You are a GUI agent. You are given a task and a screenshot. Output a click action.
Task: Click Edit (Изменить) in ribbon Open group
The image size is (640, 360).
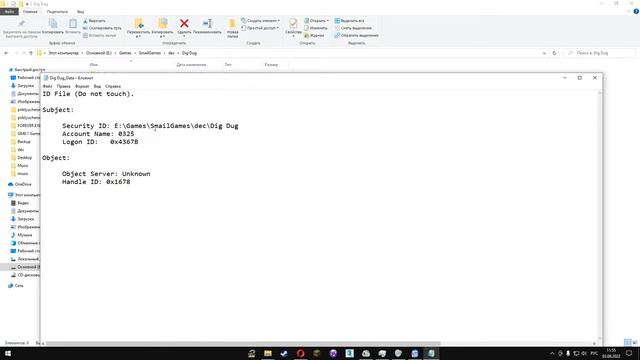pyautogui.click(x=316, y=28)
